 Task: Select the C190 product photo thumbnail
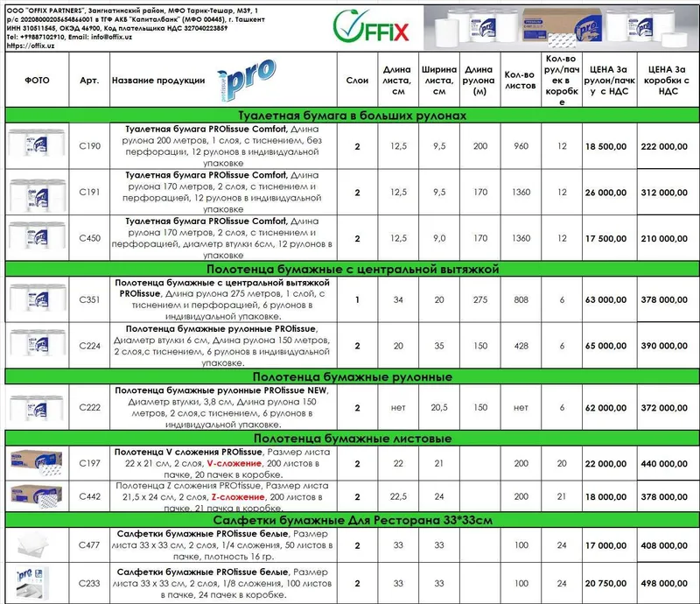point(37,145)
